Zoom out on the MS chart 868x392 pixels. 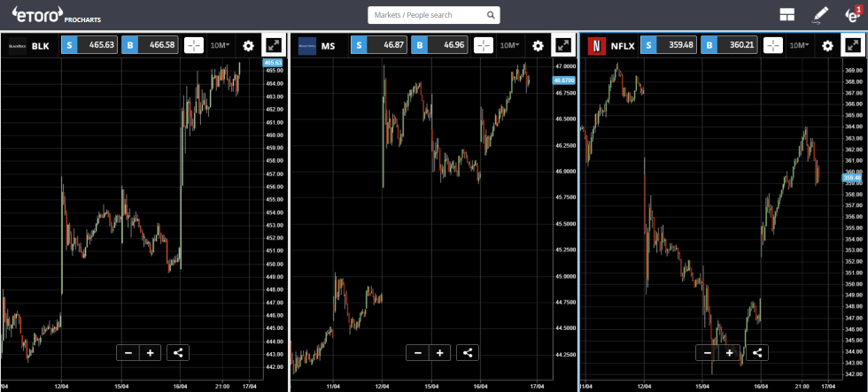[x=418, y=352]
